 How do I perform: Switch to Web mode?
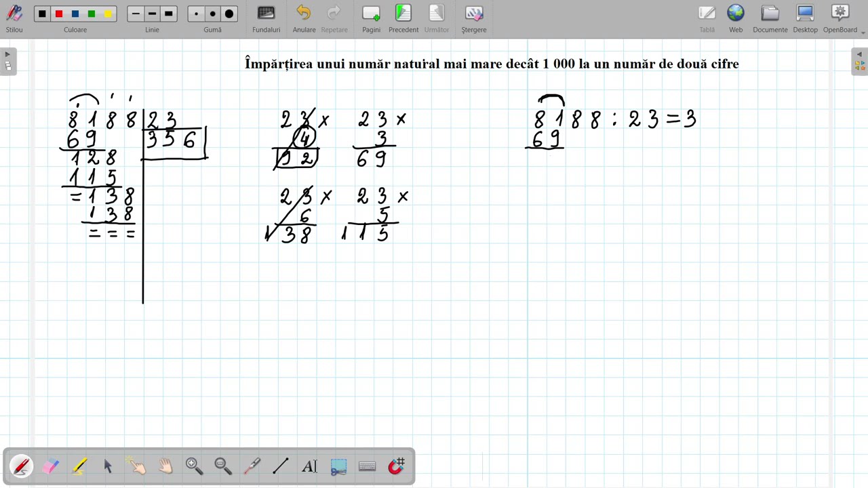click(736, 18)
